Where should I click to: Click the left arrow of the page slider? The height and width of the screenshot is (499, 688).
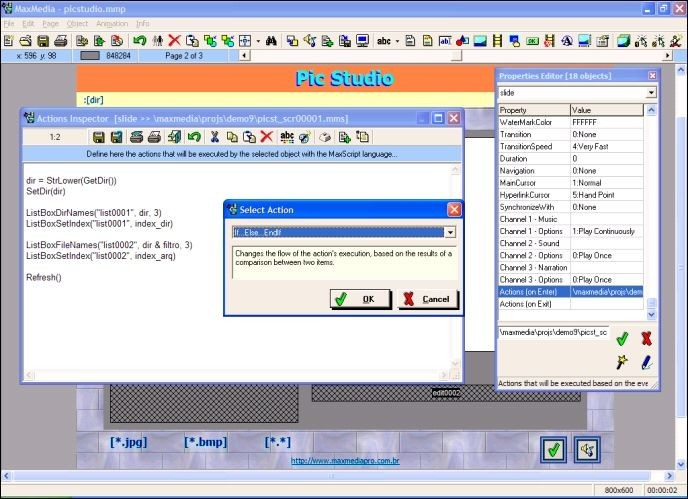coord(244,56)
